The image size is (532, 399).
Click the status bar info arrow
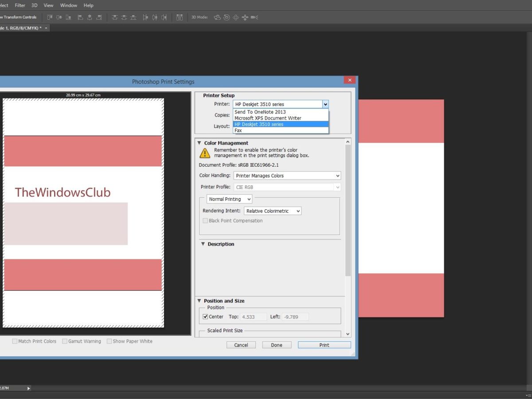coord(29,388)
